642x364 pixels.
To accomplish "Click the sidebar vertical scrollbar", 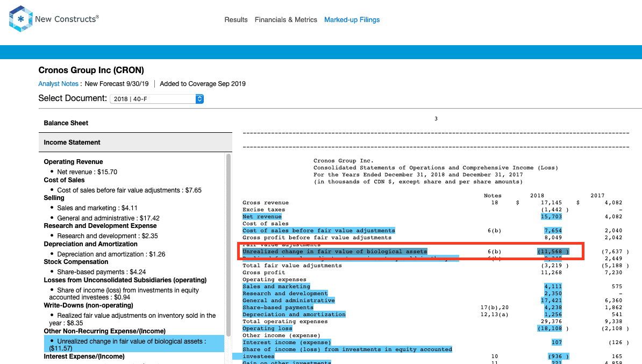I will [229, 246].
